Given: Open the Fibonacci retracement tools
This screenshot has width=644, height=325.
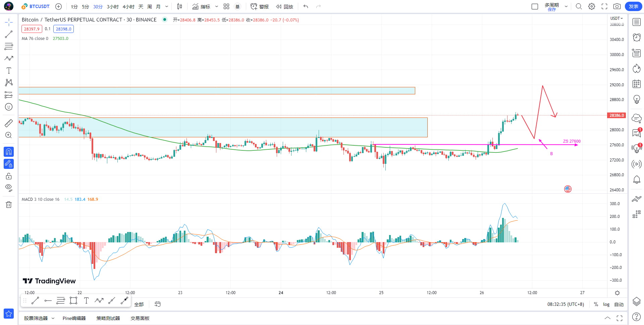Looking at the screenshot, I should pos(9,46).
